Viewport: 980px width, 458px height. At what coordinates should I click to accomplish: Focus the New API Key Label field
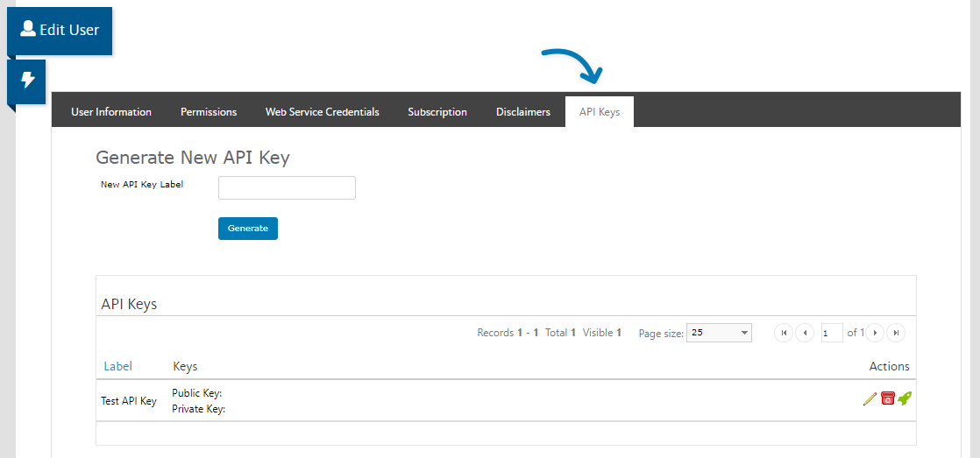click(x=287, y=188)
